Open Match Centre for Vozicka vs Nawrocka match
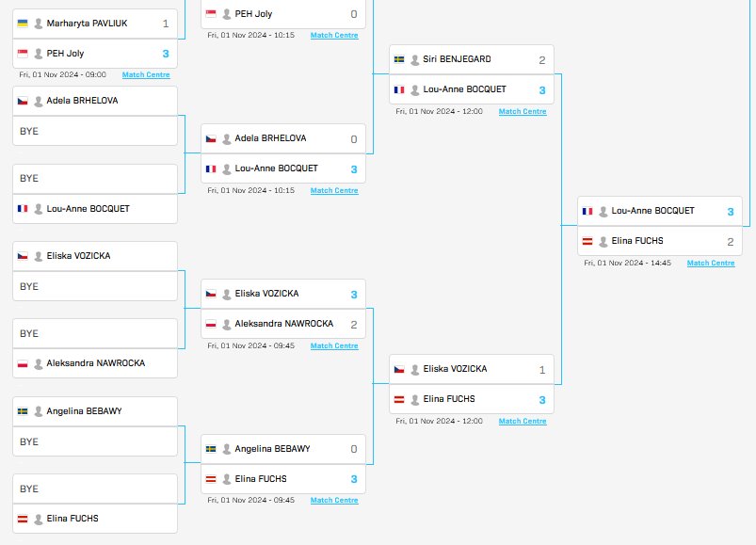This screenshot has height=545, width=756. pos(334,345)
